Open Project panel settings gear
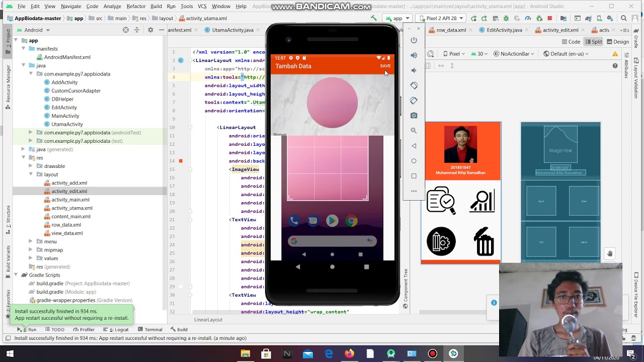The height and width of the screenshot is (362, 644). [150, 30]
